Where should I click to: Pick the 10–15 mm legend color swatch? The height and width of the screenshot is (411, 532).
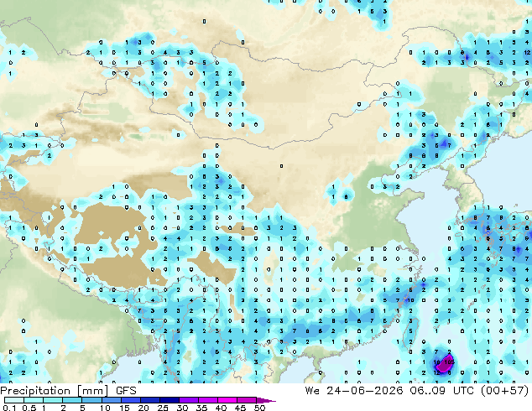[x=111, y=400]
